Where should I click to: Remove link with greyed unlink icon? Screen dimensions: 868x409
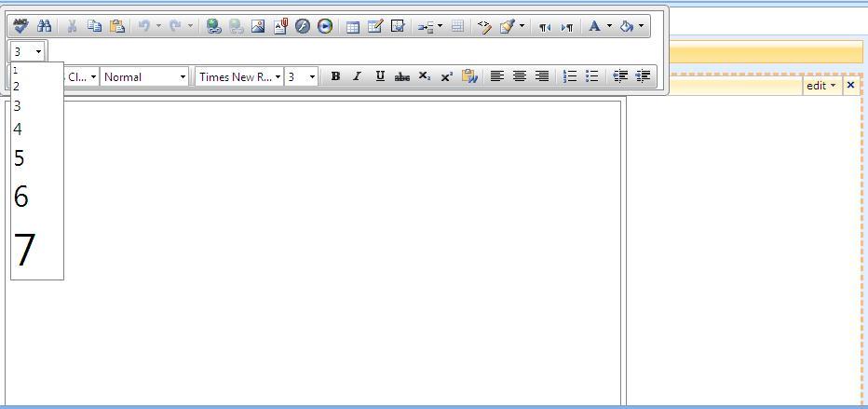[x=237, y=26]
